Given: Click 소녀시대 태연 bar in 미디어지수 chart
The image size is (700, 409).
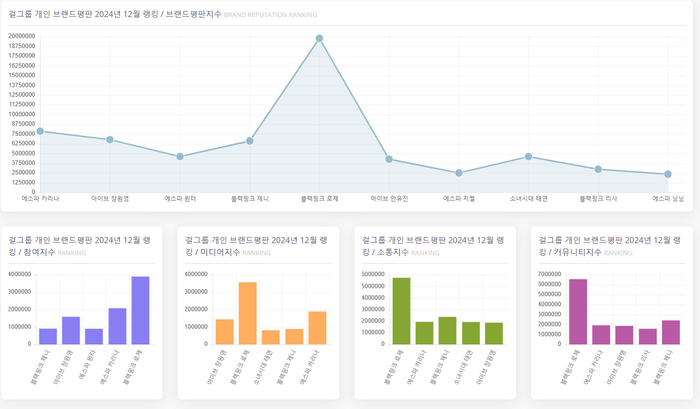Looking at the screenshot, I should coord(271,337).
